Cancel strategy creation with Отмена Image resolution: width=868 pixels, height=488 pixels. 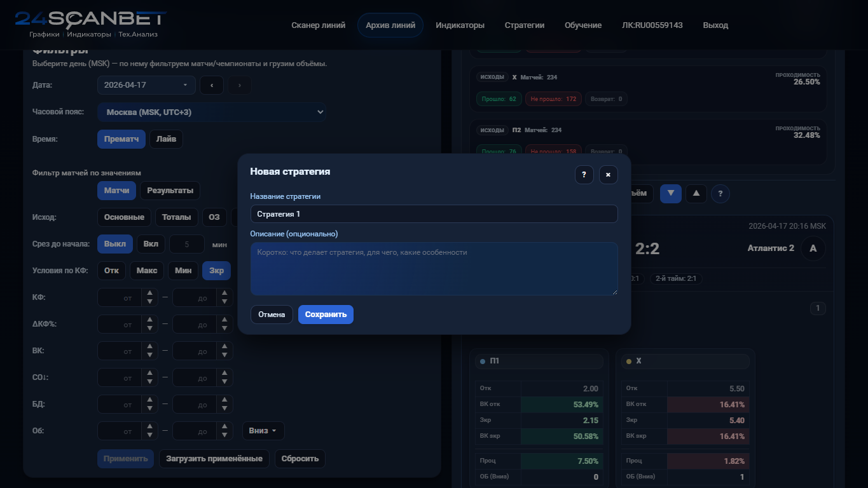tap(272, 315)
